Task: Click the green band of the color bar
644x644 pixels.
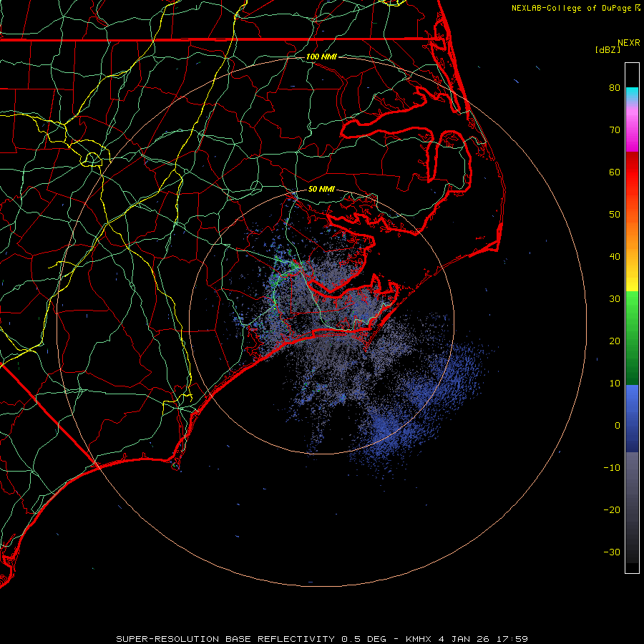Action: pos(632,337)
